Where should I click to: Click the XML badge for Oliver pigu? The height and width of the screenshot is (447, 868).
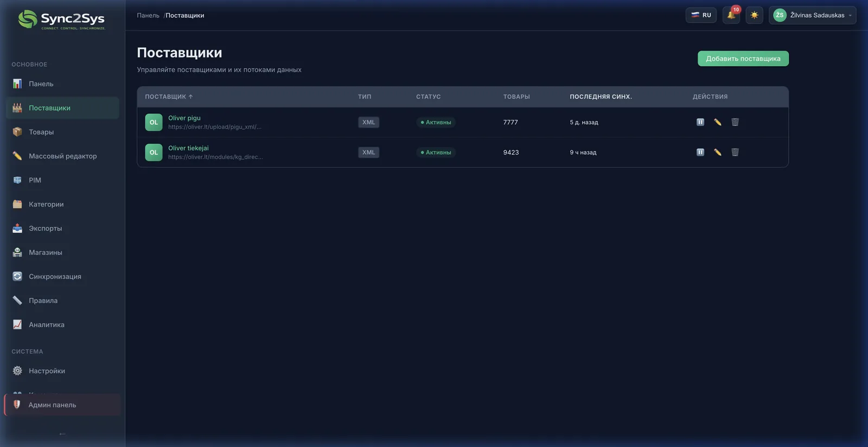coord(368,122)
